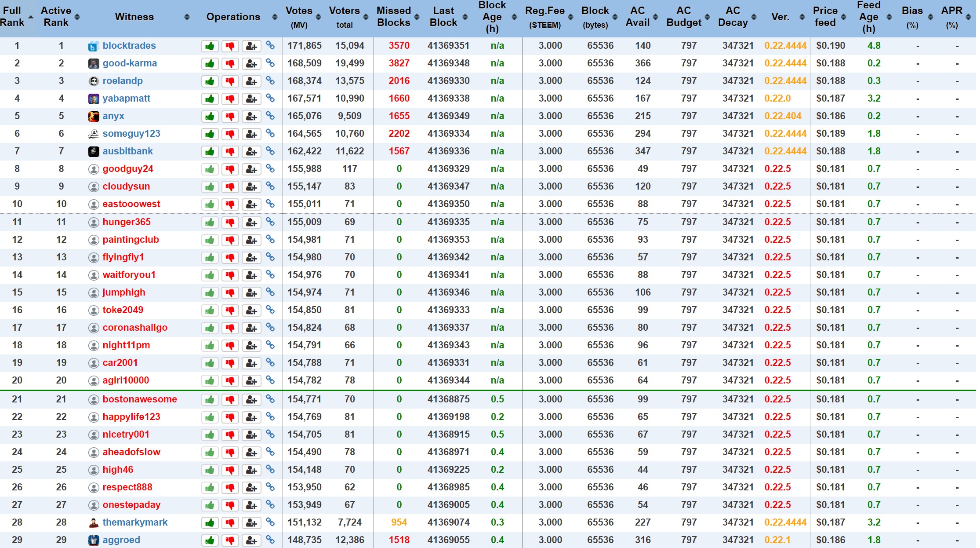Open someguy123 witness profile link
The width and height of the screenshot is (980, 548).
[x=131, y=134]
